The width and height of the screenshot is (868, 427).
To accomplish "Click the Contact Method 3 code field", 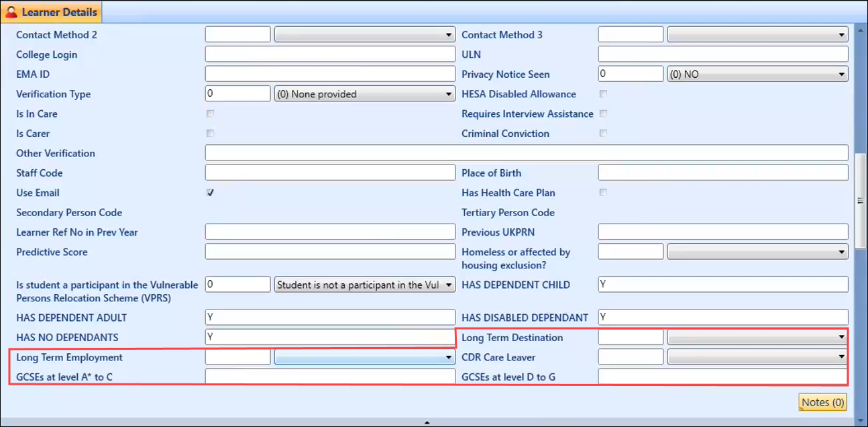I will coord(631,34).
